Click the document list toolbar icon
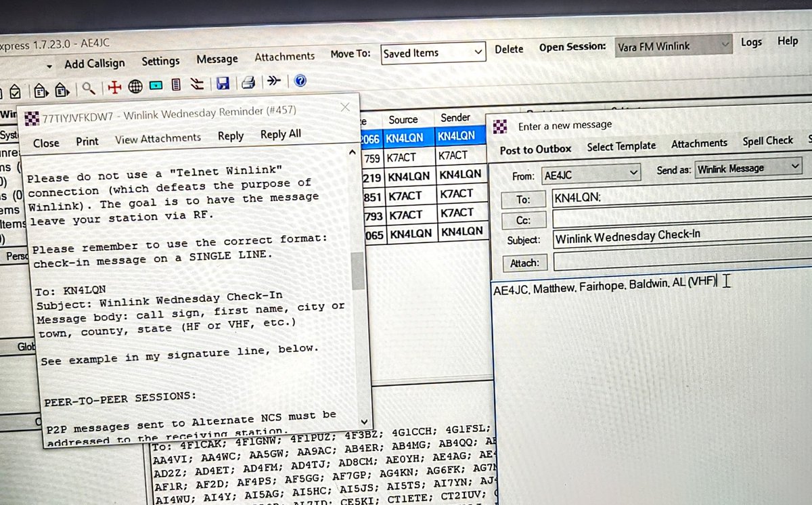 click(x=176, y=85)
